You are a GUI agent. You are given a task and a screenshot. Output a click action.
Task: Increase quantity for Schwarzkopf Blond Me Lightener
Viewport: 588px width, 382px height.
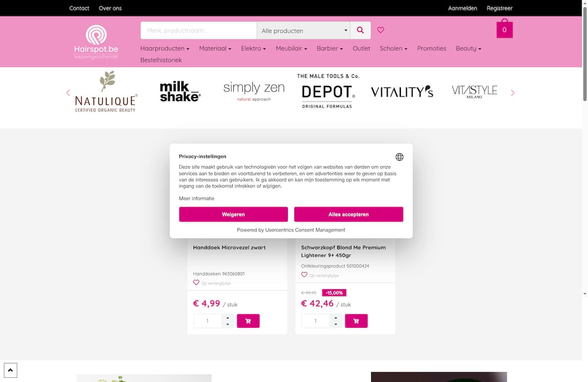(336, 318)
